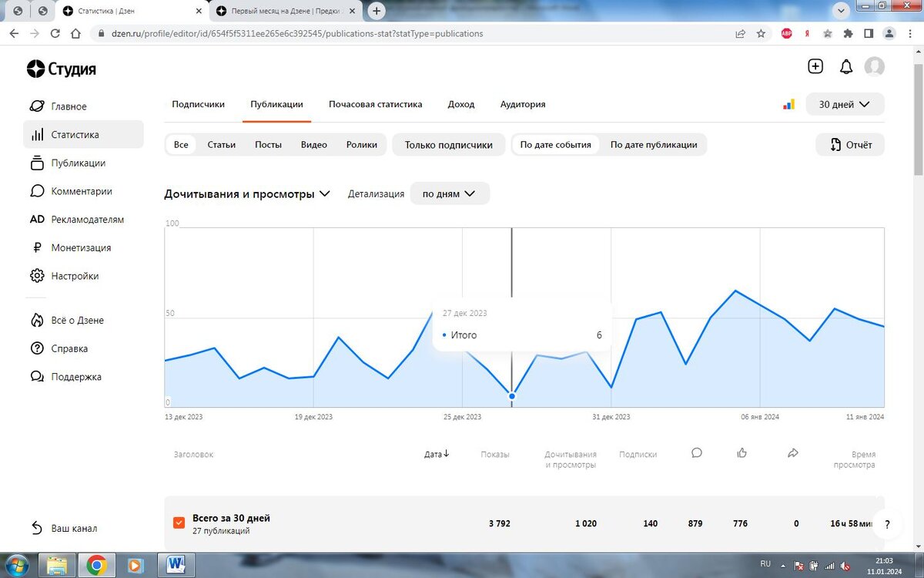Open the 'по дням' detail dropdown
The image size is (924, 578).
(x=450, y=194)
